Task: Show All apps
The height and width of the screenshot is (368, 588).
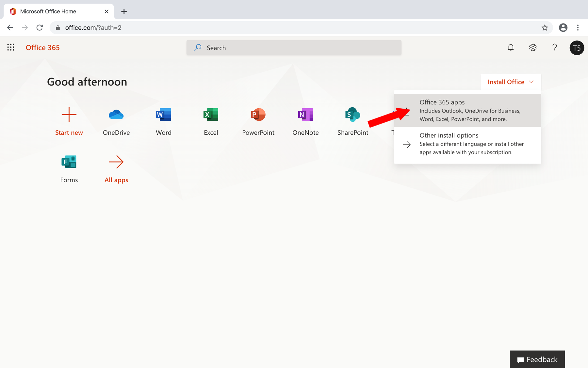Action: 116,168
